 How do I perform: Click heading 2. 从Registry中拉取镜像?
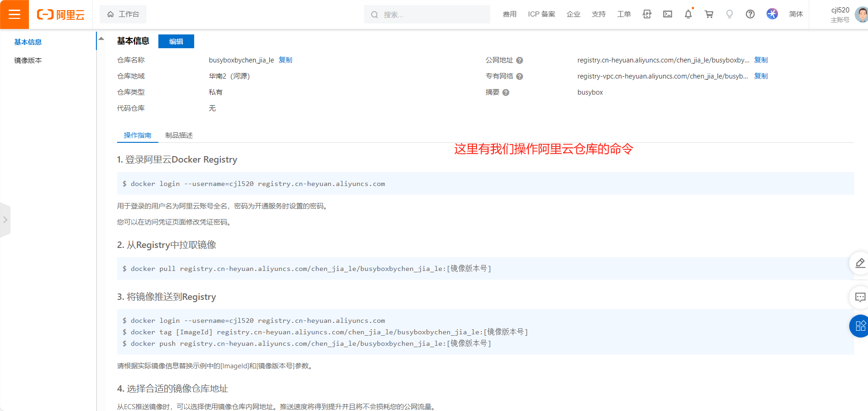tap(167, 245)
